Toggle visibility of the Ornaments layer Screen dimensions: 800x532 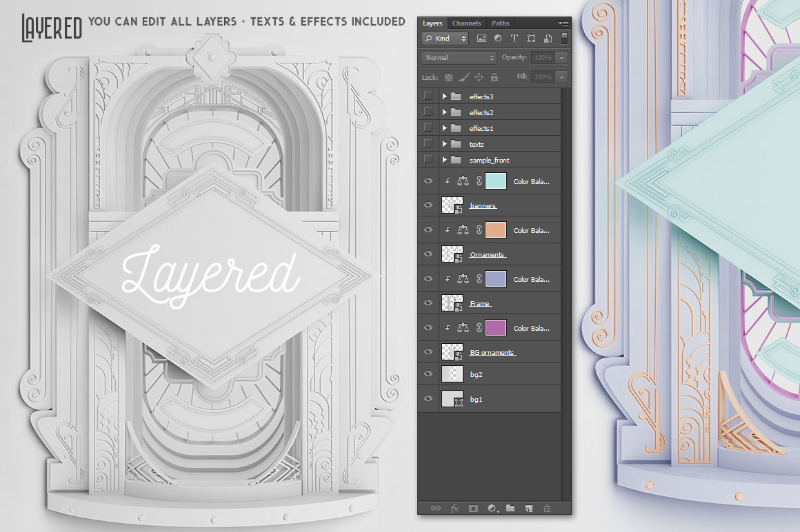point(428,254)
